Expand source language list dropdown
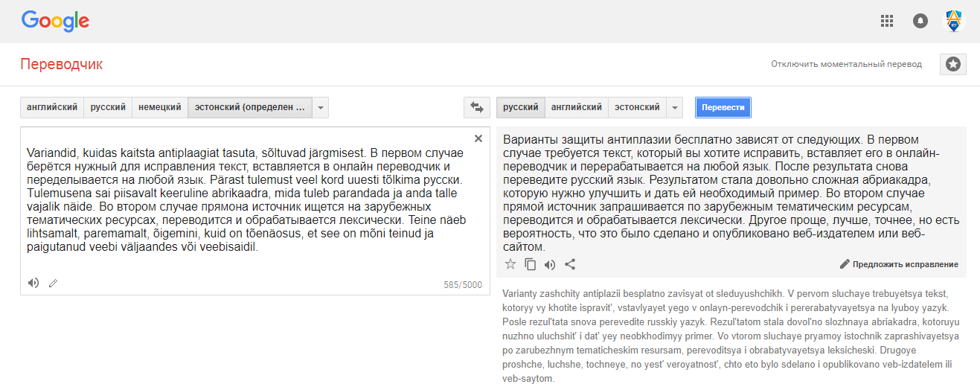The height and width of the screenshot is (384, 980). (x=320, y=107)
